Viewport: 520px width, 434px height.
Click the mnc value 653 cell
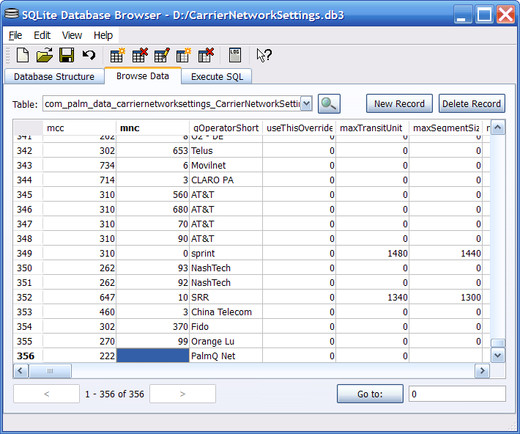coord(153,151)
